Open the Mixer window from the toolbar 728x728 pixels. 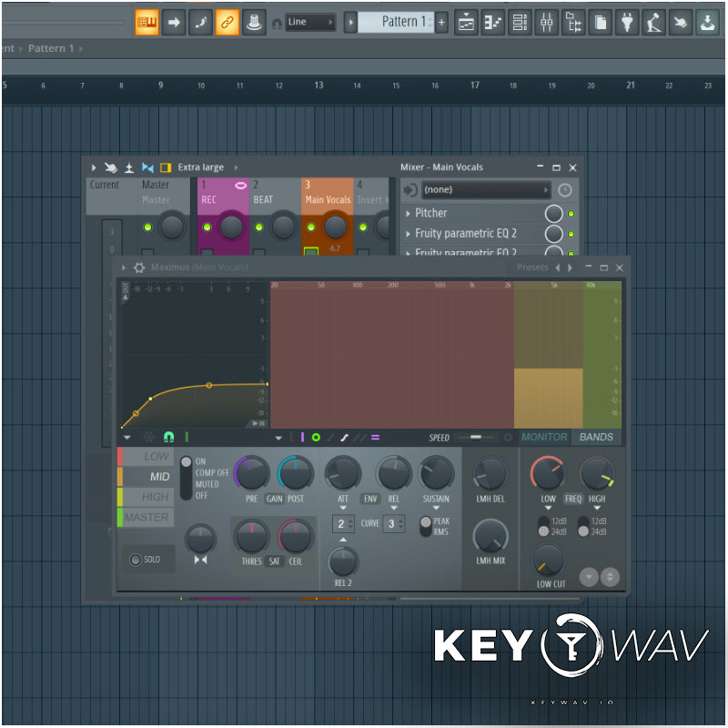(x=546, y=22)
